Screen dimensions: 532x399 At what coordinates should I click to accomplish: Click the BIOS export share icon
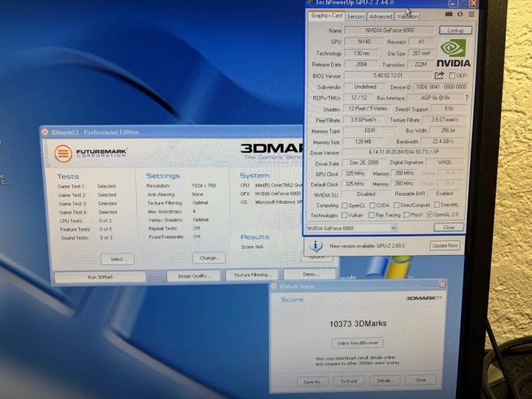[x=440, y=75]
